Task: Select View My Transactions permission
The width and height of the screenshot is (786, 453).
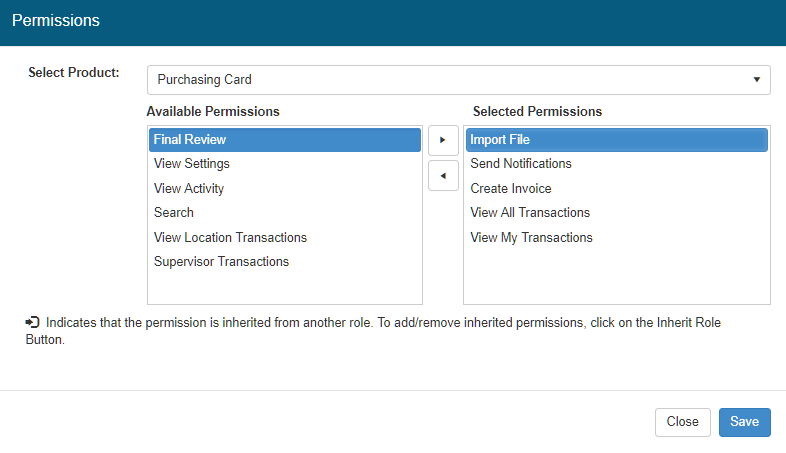Action: (x=531, y=238)
